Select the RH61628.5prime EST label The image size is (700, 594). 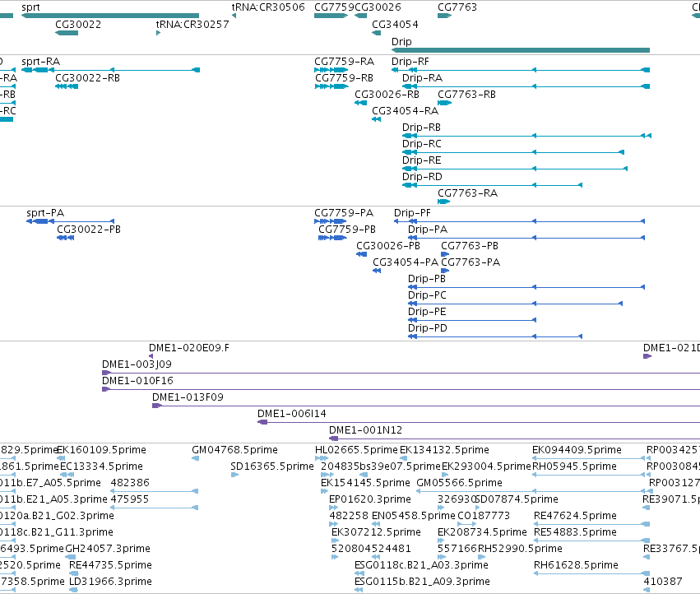click(x=576, y=565)
